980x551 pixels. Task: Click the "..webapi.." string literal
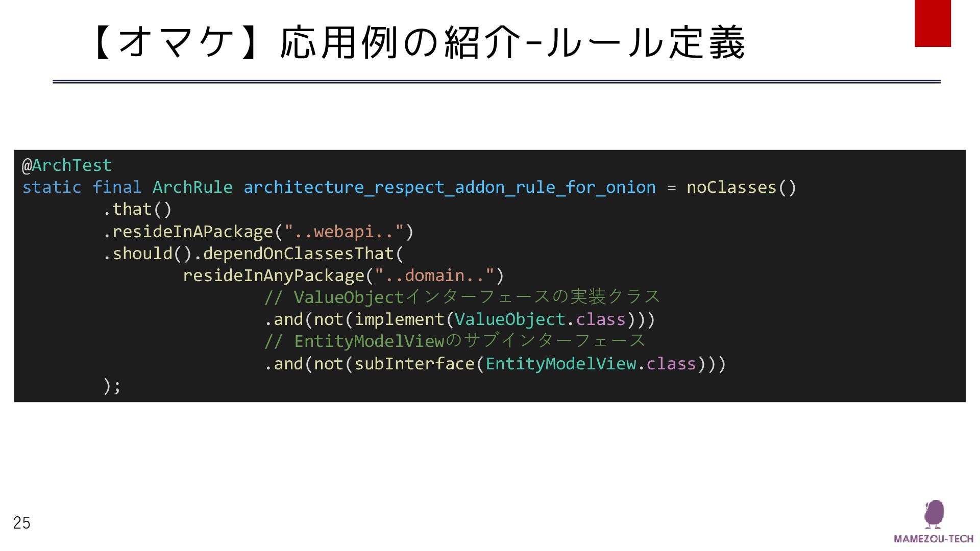click(344, 232)
